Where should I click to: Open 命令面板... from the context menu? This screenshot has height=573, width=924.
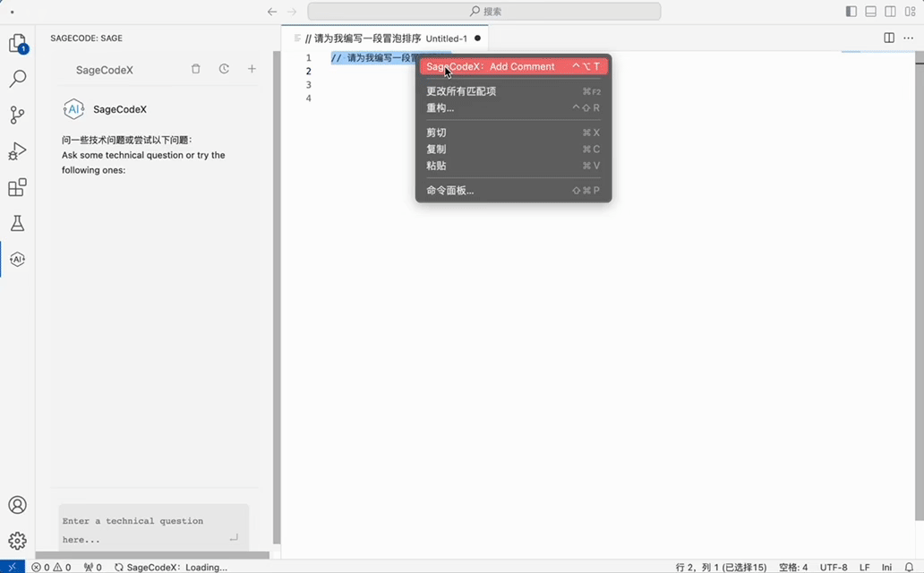click(x=513, y=191)
